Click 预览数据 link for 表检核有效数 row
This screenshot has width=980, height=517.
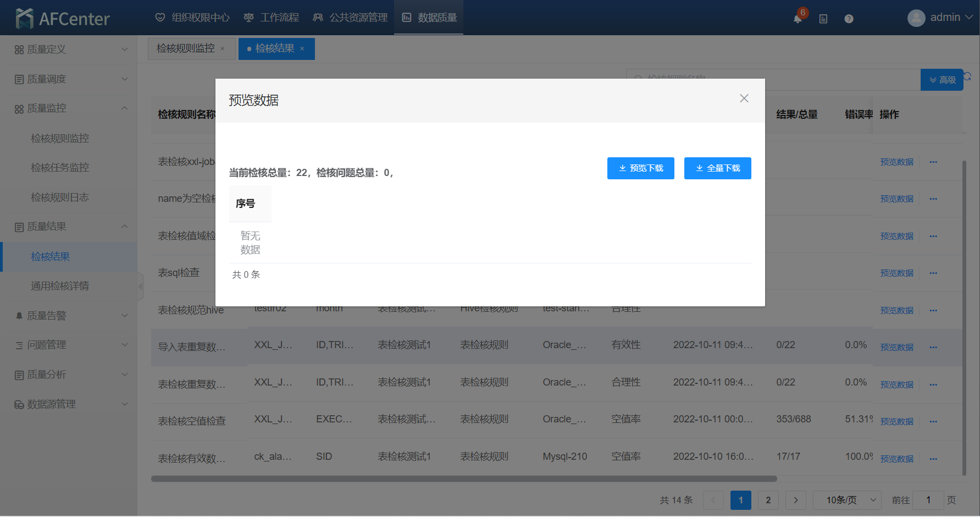point(896,459)
